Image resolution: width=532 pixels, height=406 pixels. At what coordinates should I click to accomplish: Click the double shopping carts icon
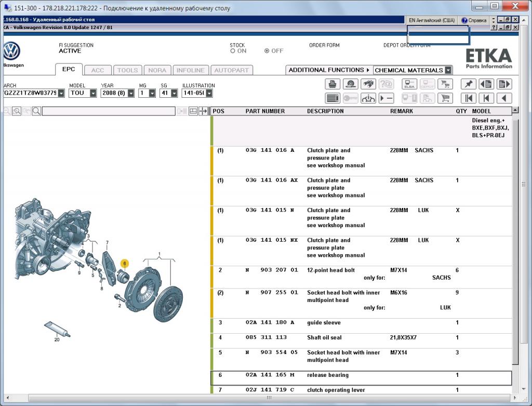click(445, 84)
